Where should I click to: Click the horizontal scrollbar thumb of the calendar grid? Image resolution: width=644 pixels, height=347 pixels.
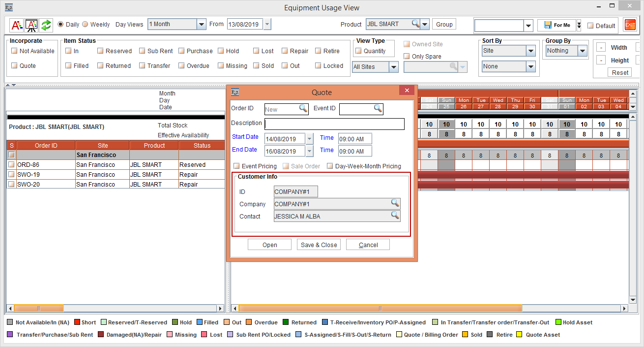381,308
